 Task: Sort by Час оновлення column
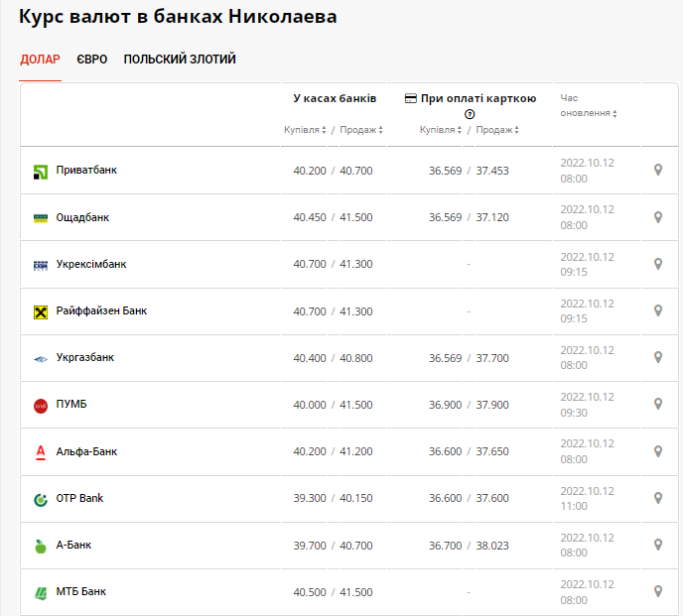click(588, 106)
